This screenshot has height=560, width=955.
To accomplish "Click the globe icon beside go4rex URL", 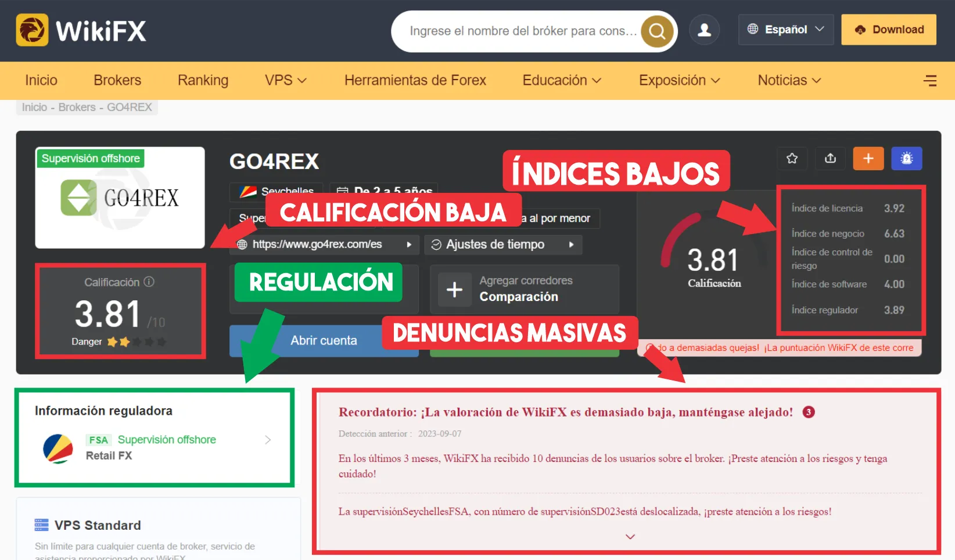I will tap(242, 245).
